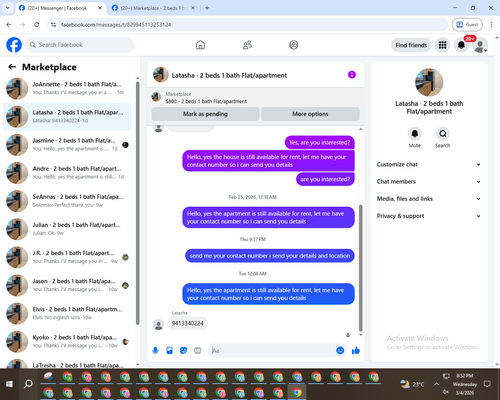500x400 pixels.
Task: Attach a file with the photo icon
Action: [170, 350]
